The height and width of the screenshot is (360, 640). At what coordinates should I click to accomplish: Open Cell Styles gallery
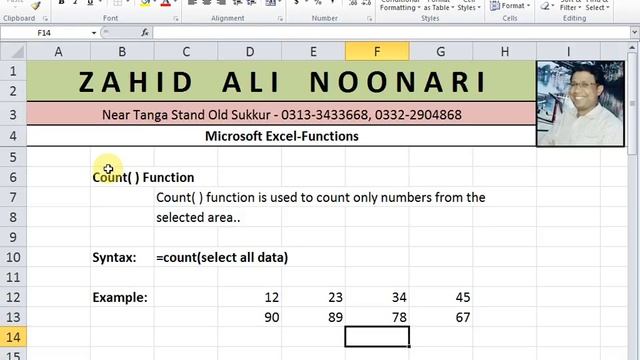pyautogui.click(x=469, y=5)
